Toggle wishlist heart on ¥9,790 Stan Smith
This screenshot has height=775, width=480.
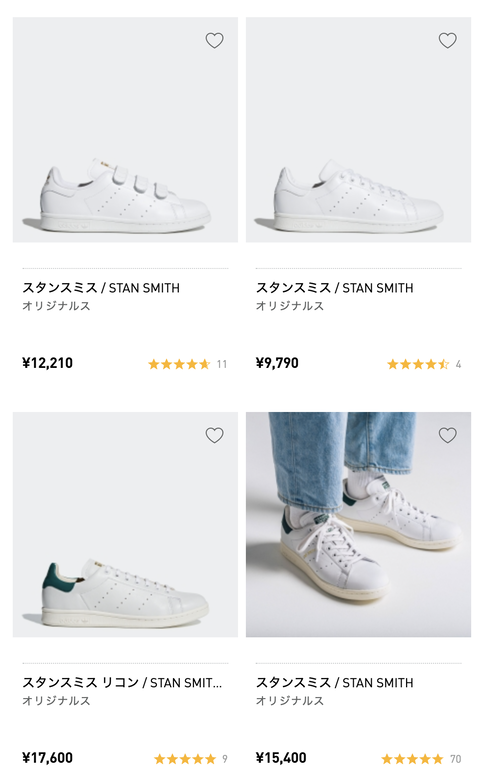click(447, 41)
